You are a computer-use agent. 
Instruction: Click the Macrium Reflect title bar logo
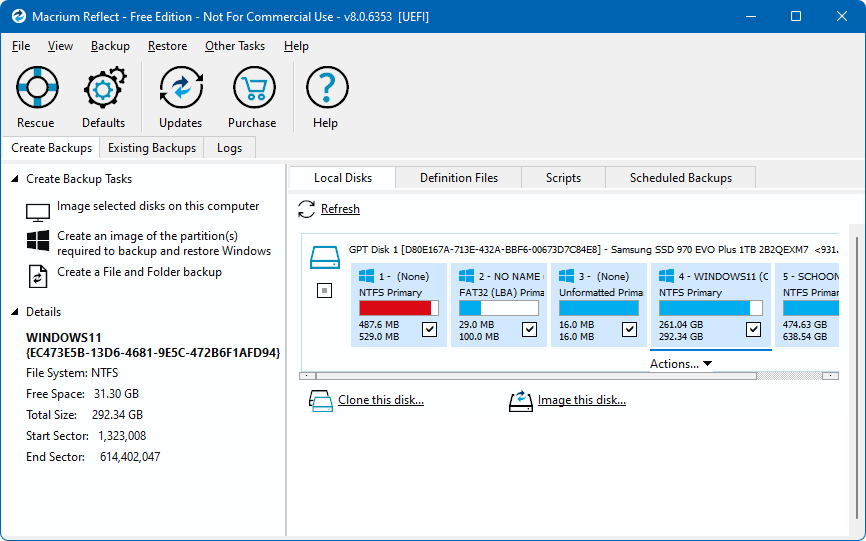click(x=18, y=16)
